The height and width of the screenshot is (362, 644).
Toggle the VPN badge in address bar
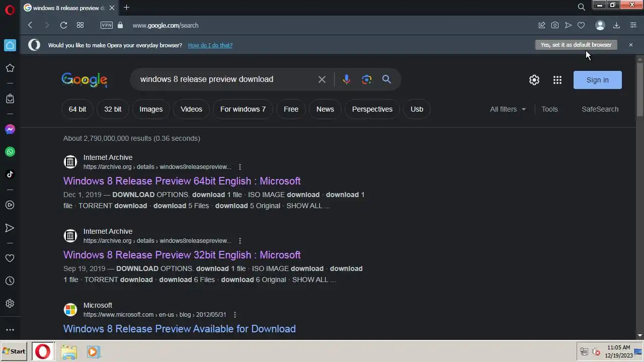pos(107,25)
